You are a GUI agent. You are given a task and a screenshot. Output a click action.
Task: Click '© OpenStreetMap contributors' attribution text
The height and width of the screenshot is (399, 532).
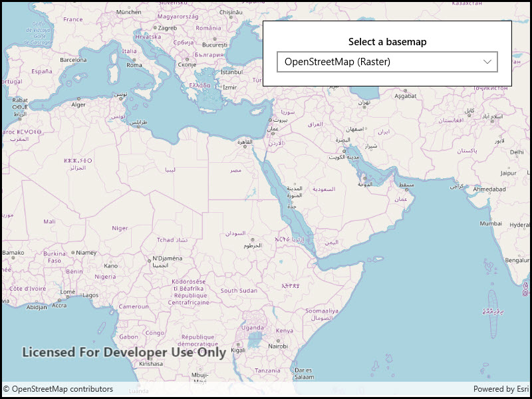pyautogui.click(x=58, y=389)
